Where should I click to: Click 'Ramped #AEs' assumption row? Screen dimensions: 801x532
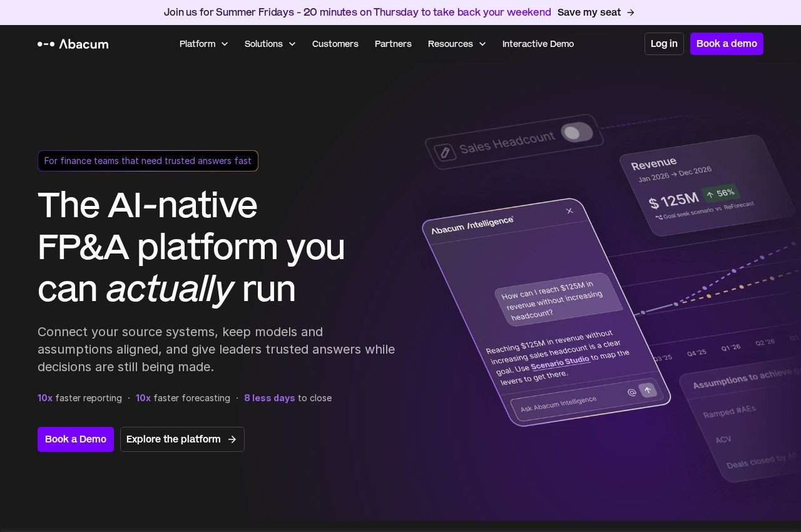click(x=729, y=412)
